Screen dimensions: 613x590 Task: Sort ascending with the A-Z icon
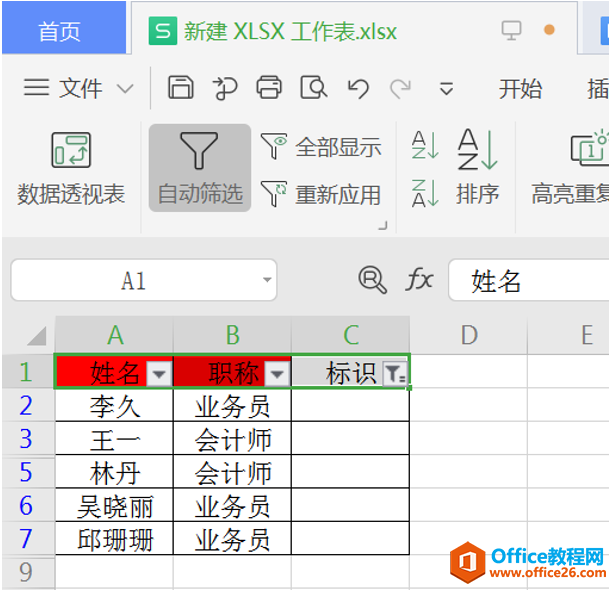tap(425, 145)
